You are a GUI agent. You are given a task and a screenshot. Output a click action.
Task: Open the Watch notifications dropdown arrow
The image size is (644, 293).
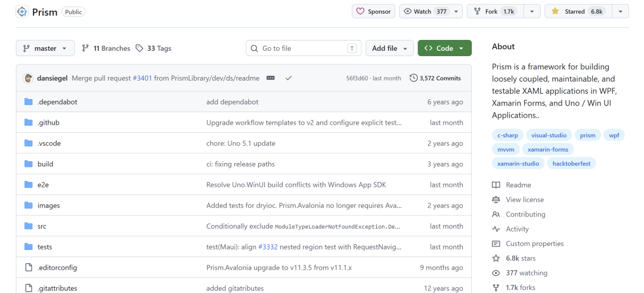point(456,11)
